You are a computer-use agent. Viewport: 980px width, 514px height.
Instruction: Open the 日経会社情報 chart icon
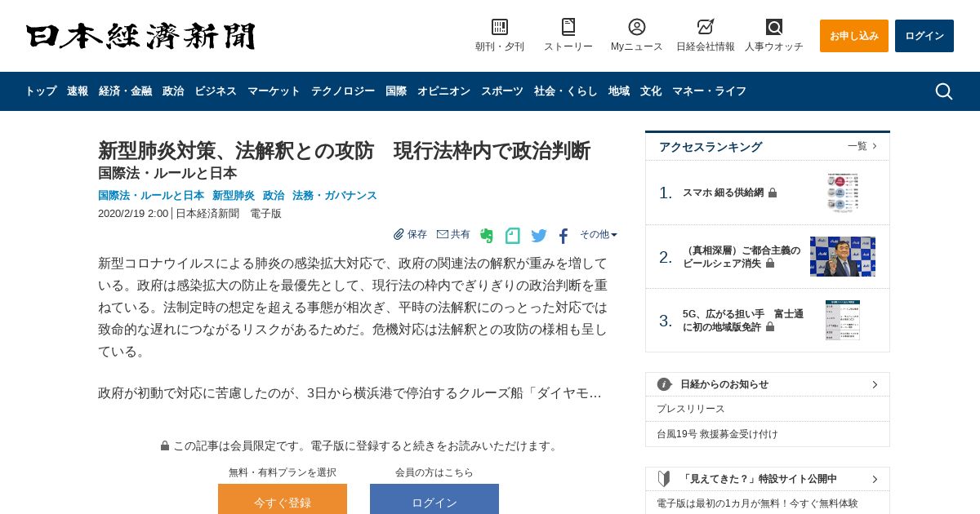pyautogui.click(x=706, y=27)
